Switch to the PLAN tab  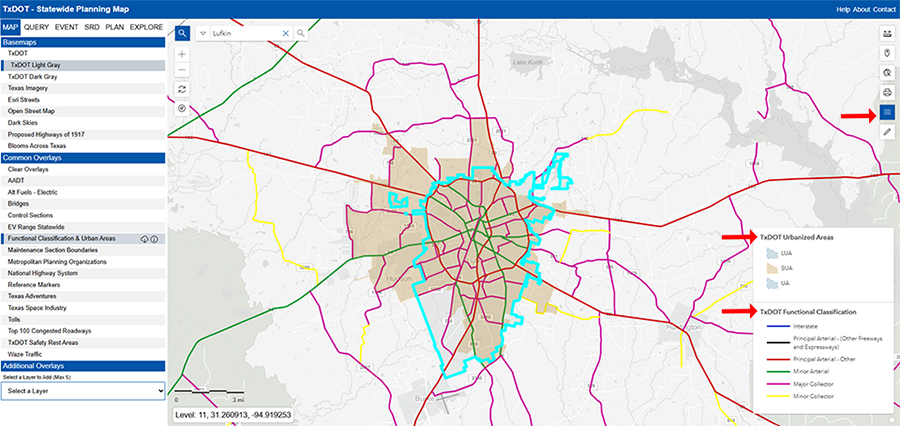click(x=115, y=27)
